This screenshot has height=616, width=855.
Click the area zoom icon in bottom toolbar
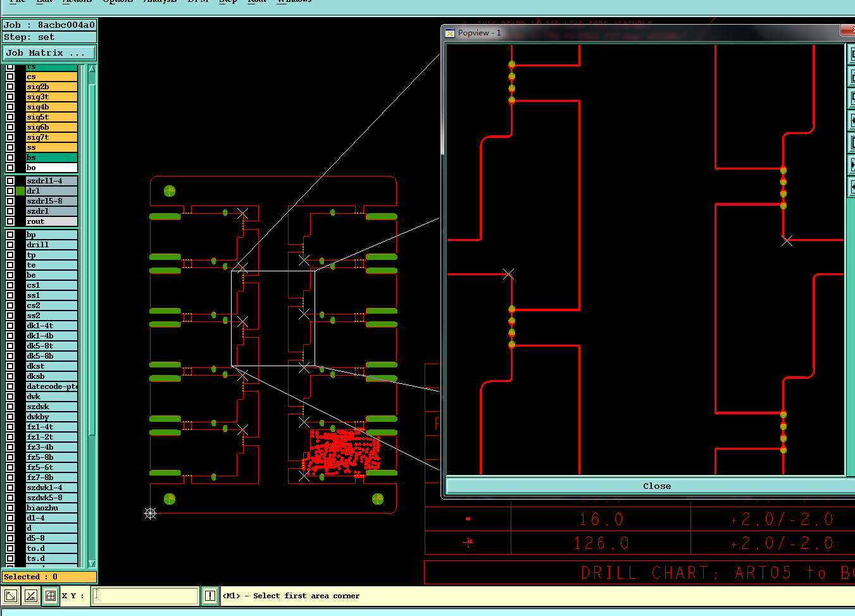click(11, 596)
